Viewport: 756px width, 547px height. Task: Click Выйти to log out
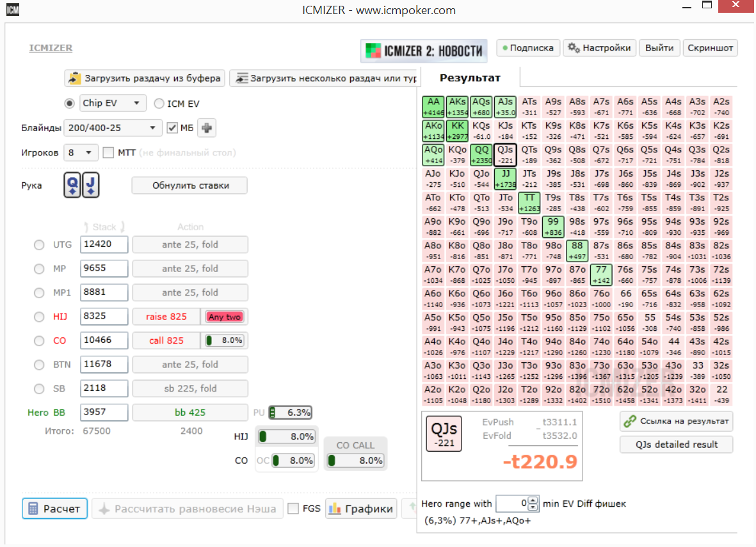[659, 48]
